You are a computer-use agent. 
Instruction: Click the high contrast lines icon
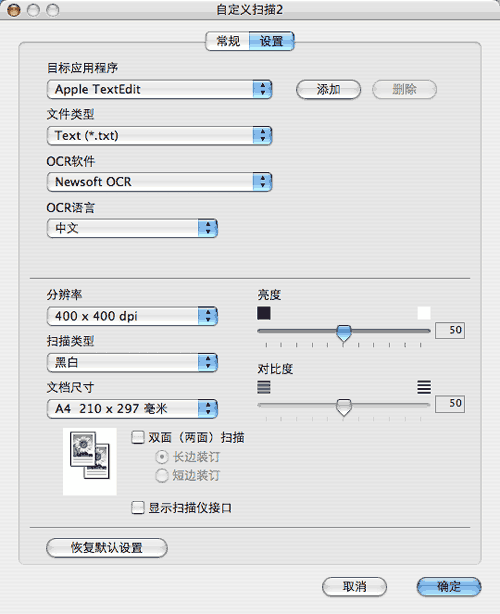click(x=424, y=387)
